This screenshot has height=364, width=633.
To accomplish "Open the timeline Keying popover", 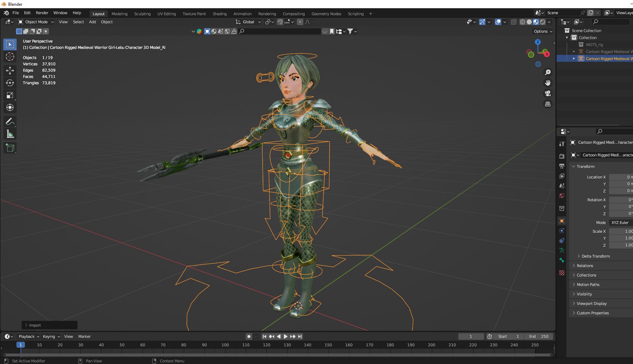I will tap(51, 336).
